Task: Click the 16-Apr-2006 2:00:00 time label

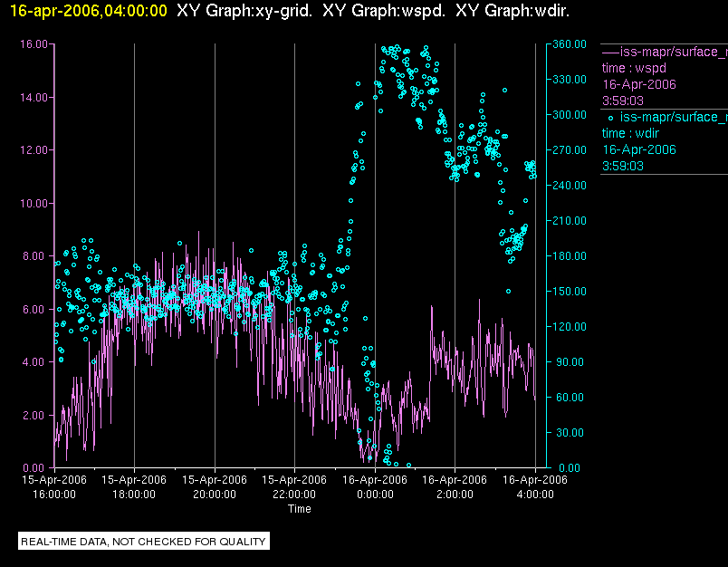Action: pyautogui.click(x=455, y=486)
